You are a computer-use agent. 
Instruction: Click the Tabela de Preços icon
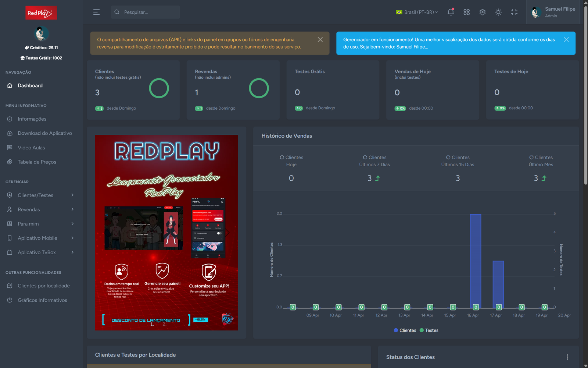coord(10,162)
